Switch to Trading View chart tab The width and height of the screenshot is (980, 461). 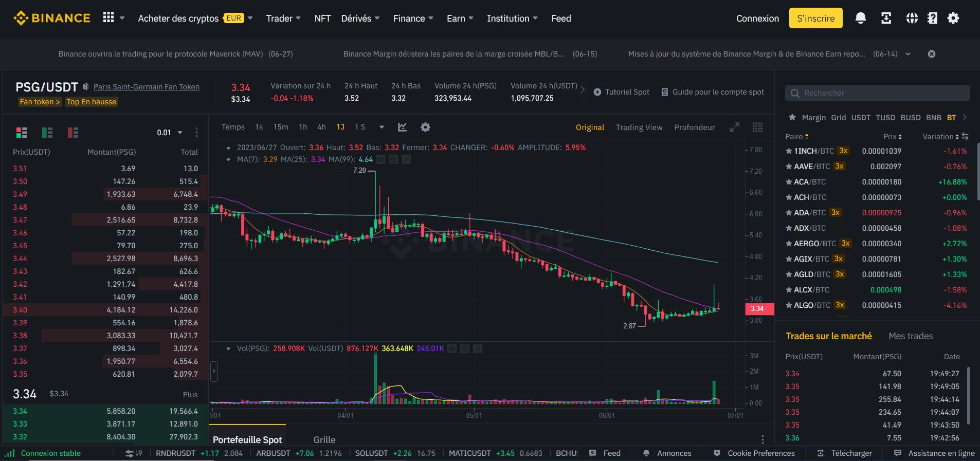click(x=639, y=127)
